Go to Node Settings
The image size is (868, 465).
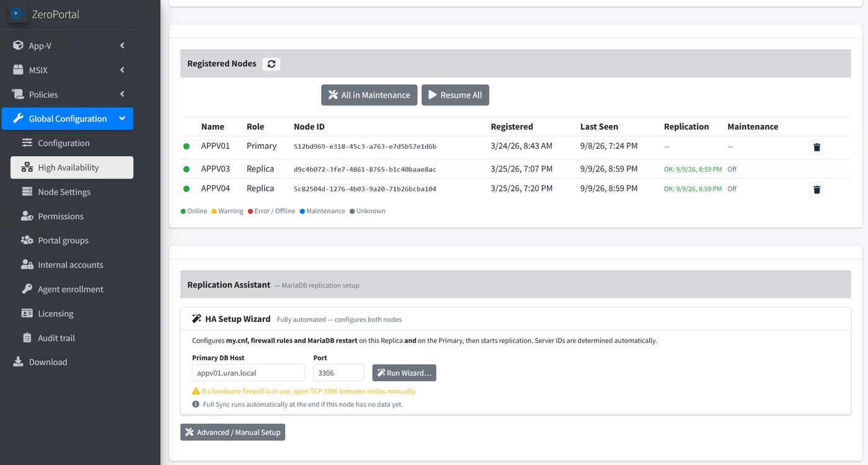click(x=72, y=192)
